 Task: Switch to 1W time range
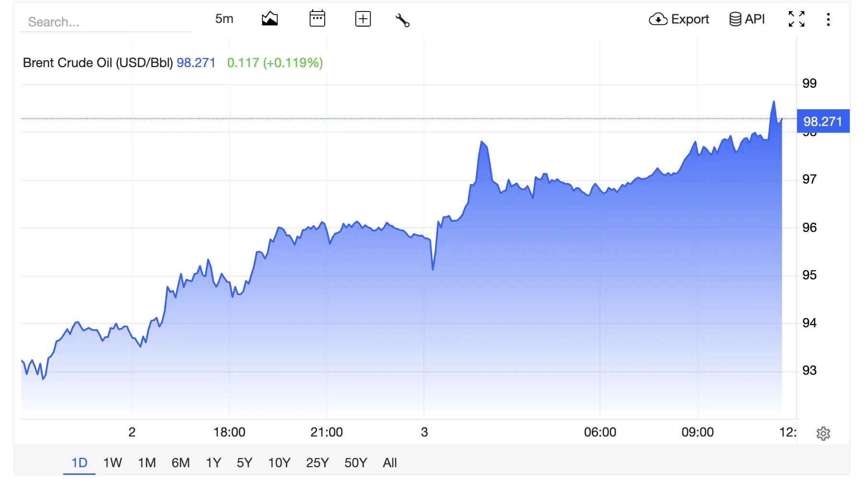[113, 463]
